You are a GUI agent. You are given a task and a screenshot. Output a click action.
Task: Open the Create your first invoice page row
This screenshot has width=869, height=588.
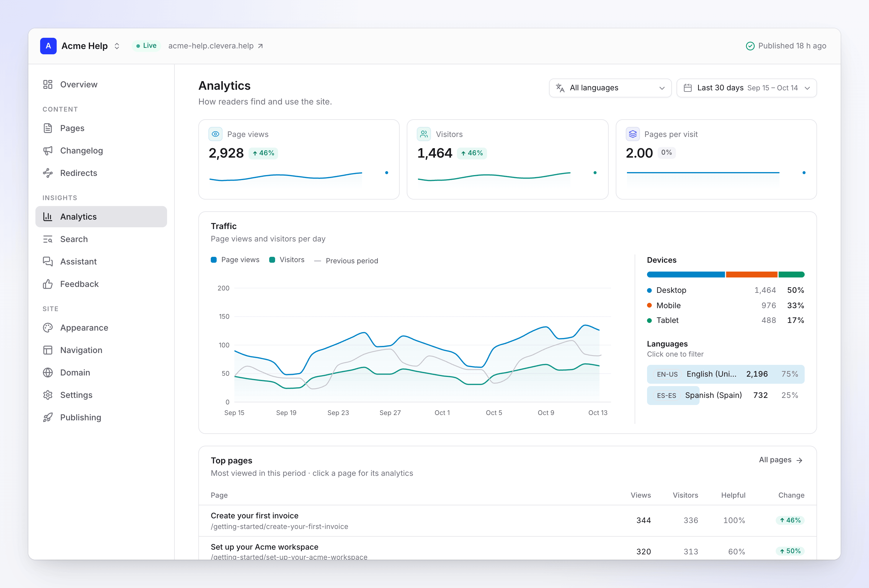pyautogui.click(x=507, y=521)
